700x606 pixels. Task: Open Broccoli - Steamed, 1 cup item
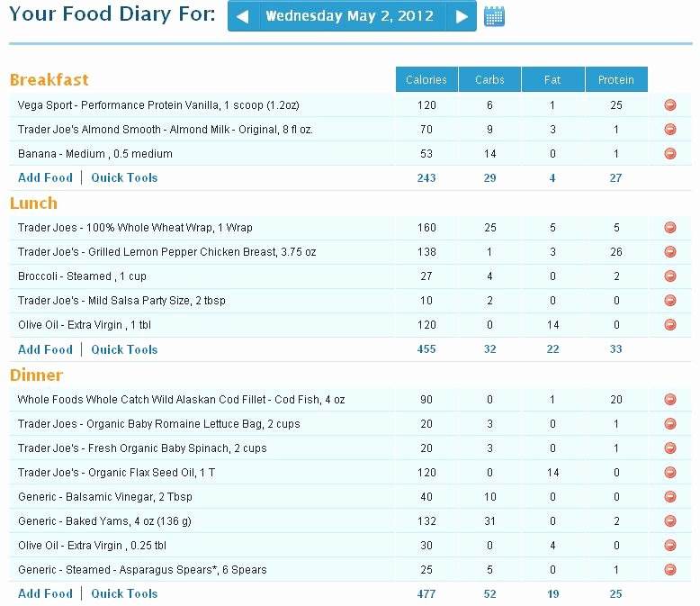(82, 276)
